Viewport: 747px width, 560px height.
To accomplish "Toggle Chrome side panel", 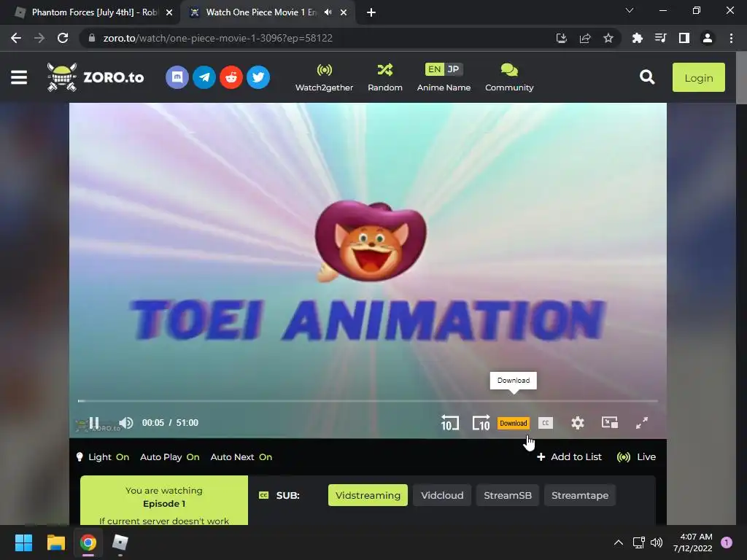I will coord(684,38).
